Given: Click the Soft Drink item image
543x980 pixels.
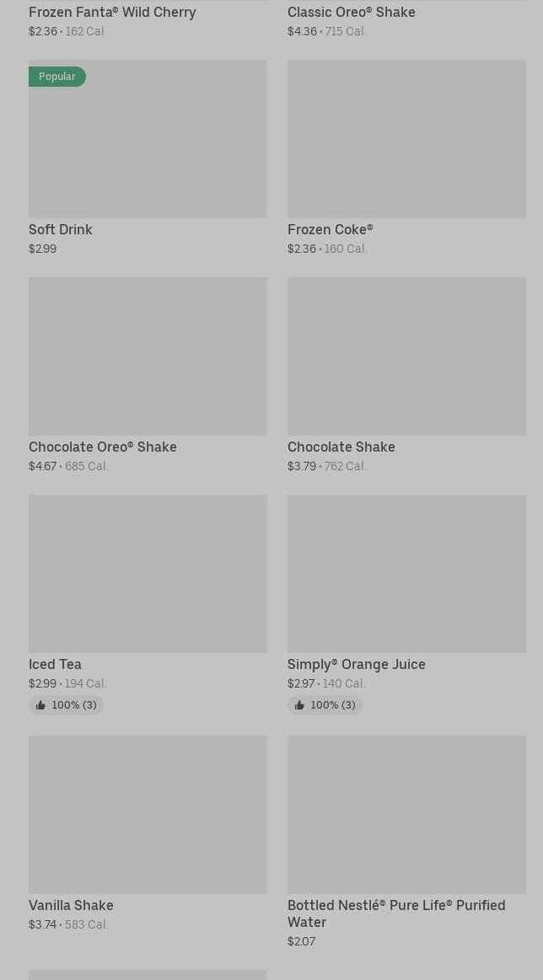Looking at the screenshot, I should click(x=148, y=139).
